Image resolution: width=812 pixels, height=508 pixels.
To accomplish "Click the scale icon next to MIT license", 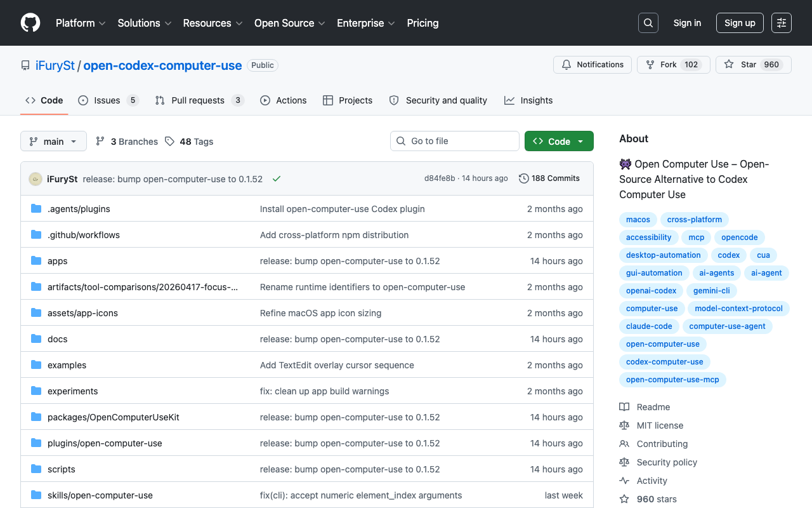I will click(x=624, y=425).
